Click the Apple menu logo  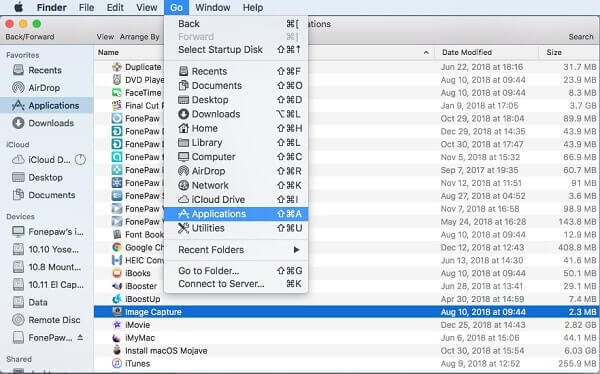pyautogui.click(x=18, y=7)
